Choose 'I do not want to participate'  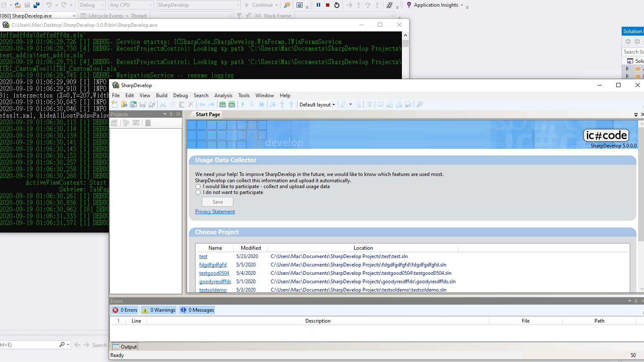click(198, 192)
